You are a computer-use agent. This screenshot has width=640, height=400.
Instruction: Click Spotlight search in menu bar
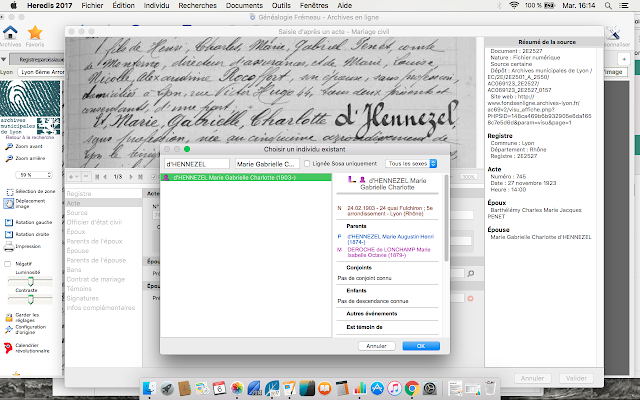608,6
